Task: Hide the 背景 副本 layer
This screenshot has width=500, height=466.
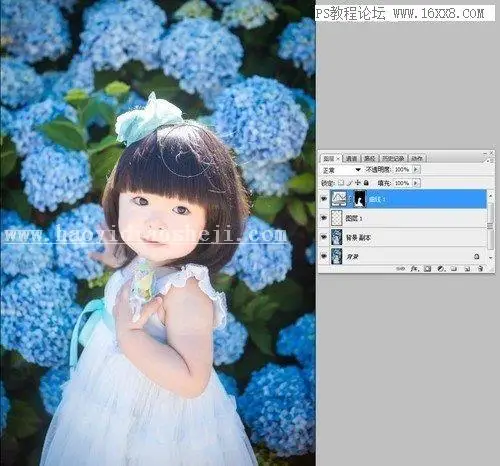Action: (324, 237)
